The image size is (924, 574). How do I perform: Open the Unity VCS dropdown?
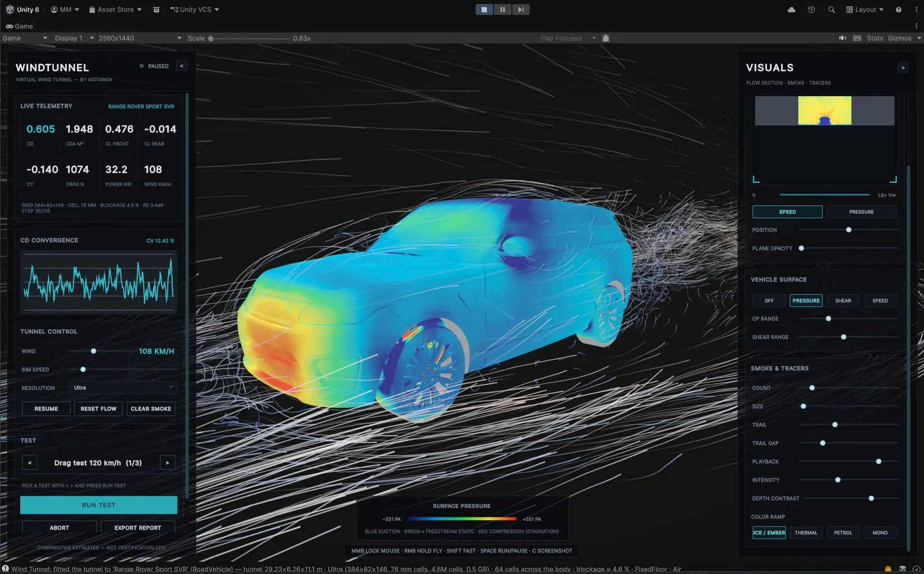[x=195, y=9]
